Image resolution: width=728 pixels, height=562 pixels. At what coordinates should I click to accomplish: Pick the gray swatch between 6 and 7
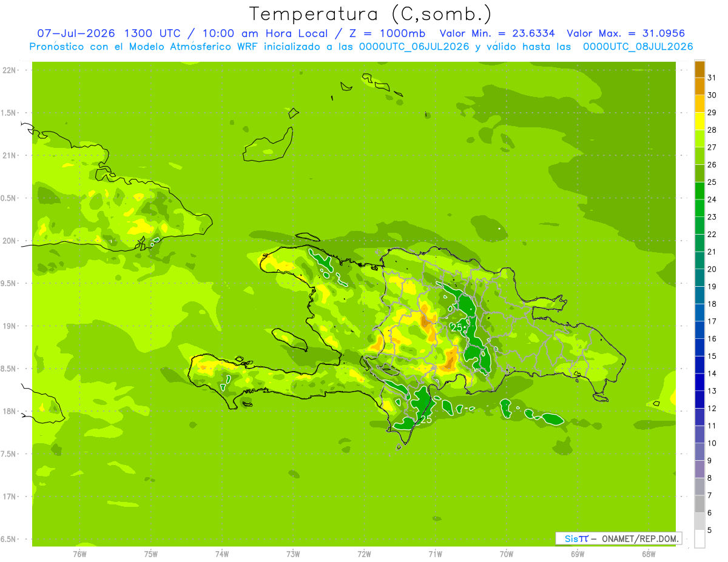point(699,504)
